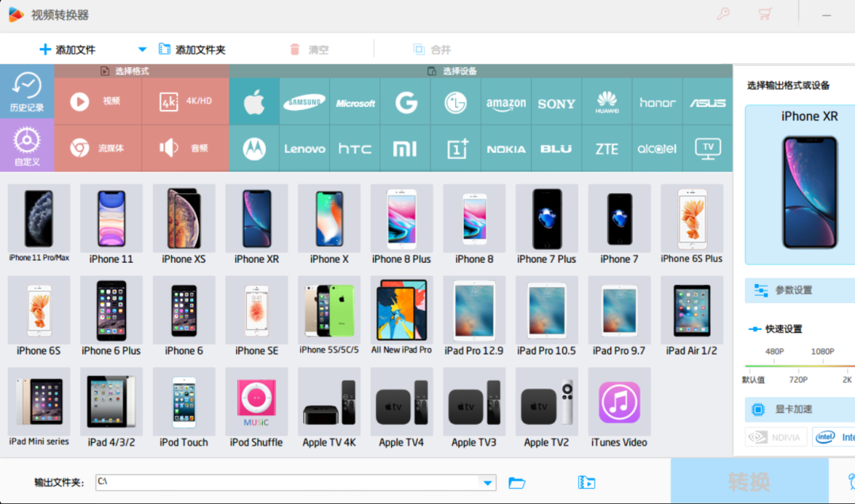855x504 pixels.
Task: Choose the Amazon device brand
Action: pos(506,101)
